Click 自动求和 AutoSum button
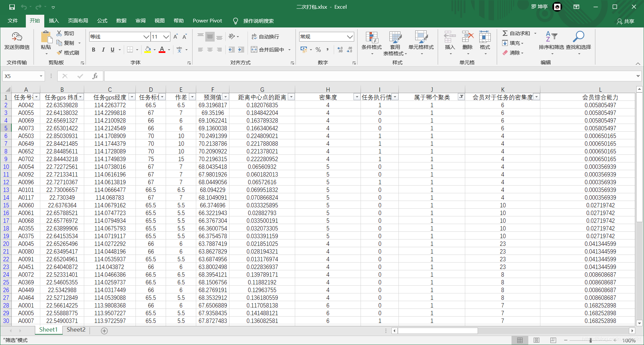The height and width of the screenshot is (345, 644). point(517,33)
